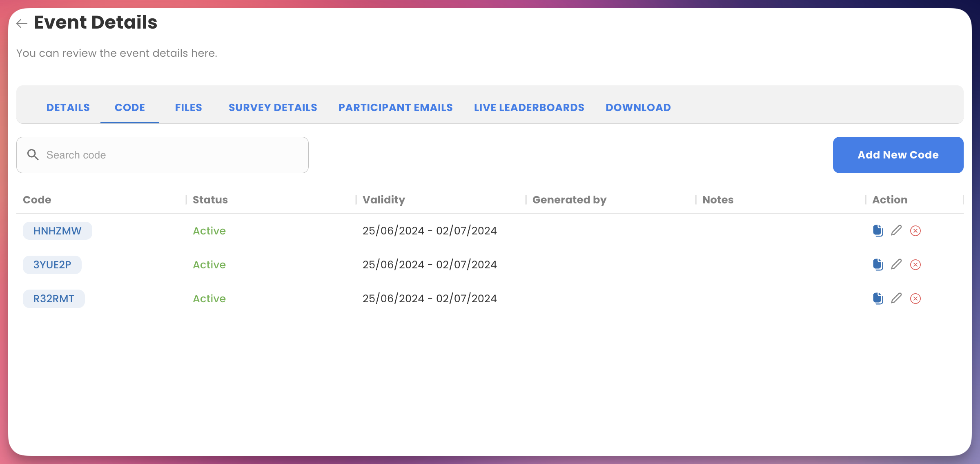Edit the HNHZMW code row
The height and width of the screenshot is (464, 980).
point(896,231)
